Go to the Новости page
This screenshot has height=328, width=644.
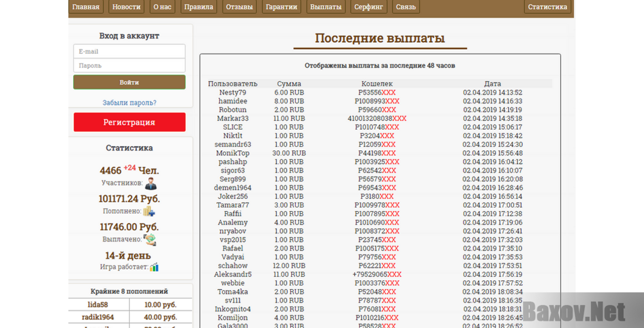click(x=127, y=7)
